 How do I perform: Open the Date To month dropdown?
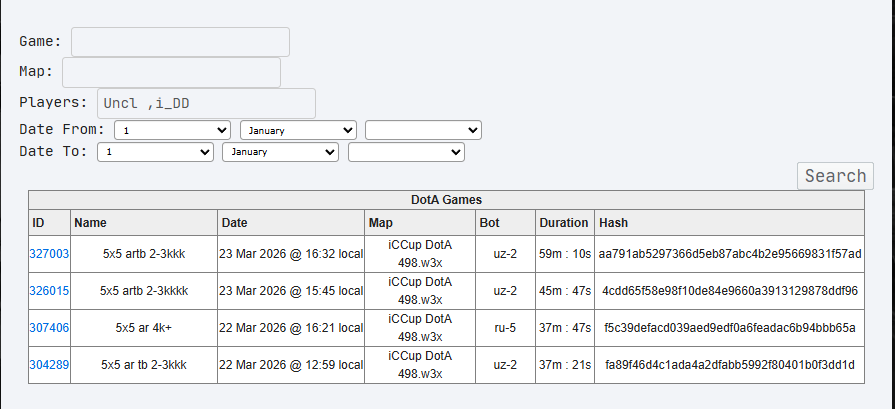click(281, 152)
